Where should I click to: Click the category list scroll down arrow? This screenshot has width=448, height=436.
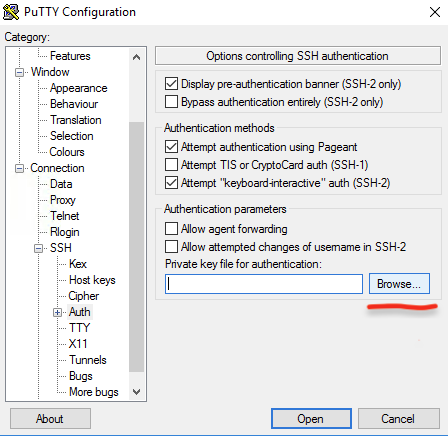(136, 392)
